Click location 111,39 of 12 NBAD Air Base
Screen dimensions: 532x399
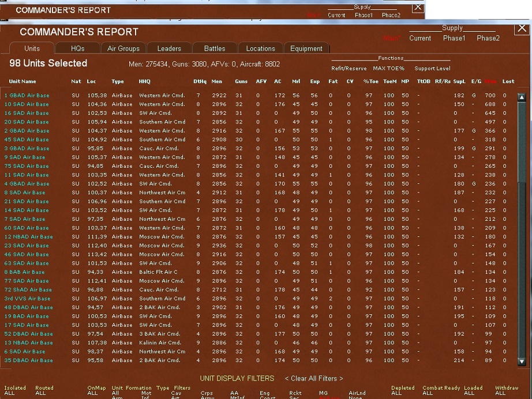click(97, 236)
